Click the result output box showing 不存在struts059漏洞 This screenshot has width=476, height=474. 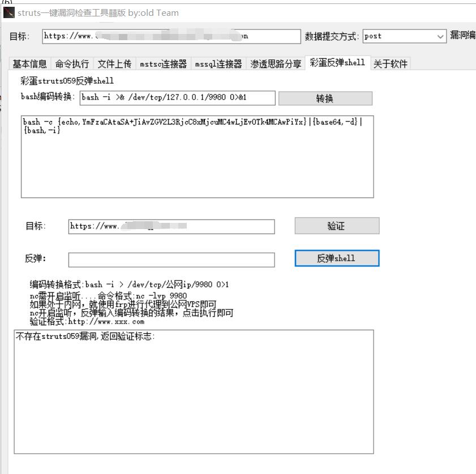click(x=194, y=392)
